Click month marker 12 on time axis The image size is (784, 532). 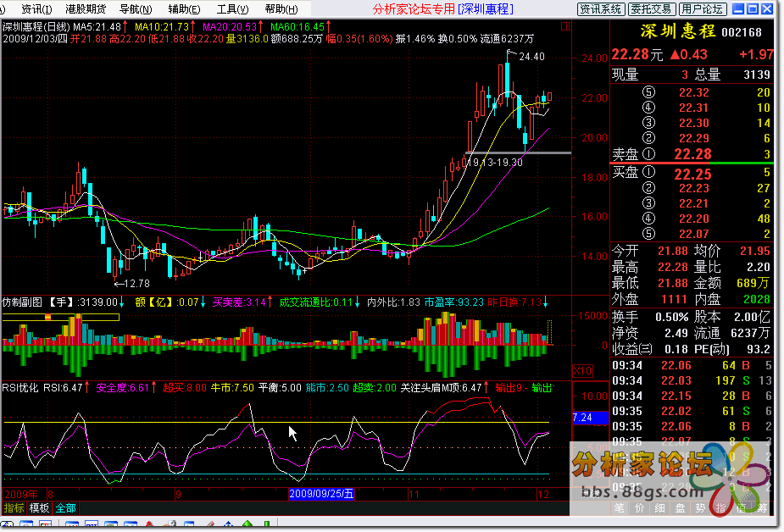click(543, 495)
